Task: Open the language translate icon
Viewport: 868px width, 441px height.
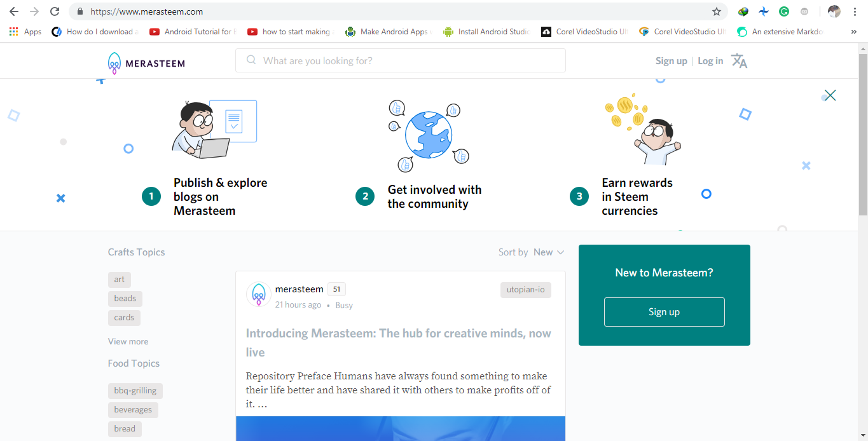Action: point(739,61)
